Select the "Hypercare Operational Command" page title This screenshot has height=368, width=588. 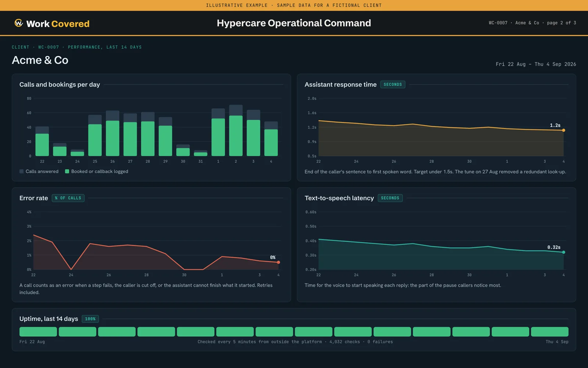click(x=294, y=23)
